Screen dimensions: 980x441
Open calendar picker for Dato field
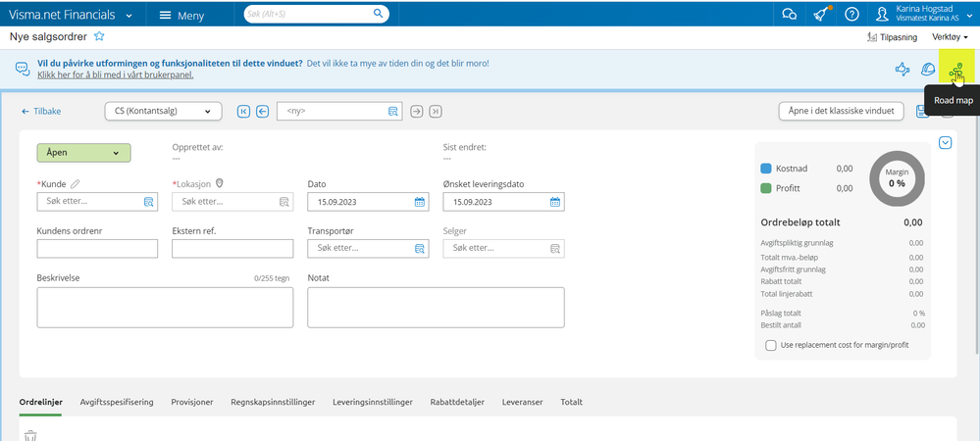pyautogui.click(x=420, y=202)
